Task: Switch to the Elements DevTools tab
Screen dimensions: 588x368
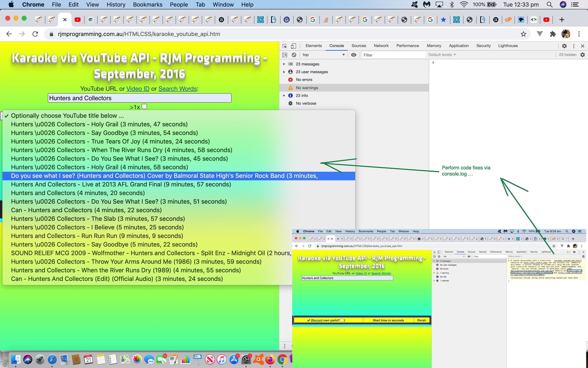Action: tap(313, 46)
